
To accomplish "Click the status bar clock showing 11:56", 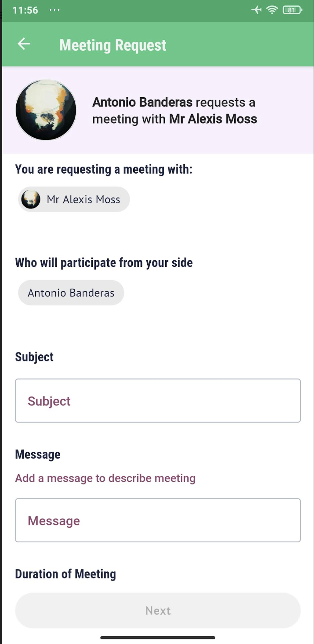I will click(x=25, y=10).
